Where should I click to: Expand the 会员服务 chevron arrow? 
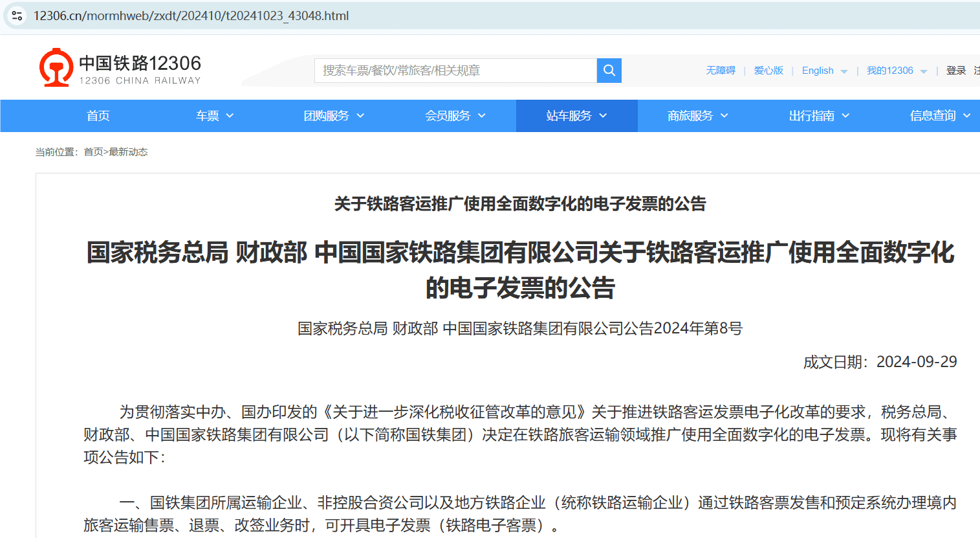pos(482,116)
